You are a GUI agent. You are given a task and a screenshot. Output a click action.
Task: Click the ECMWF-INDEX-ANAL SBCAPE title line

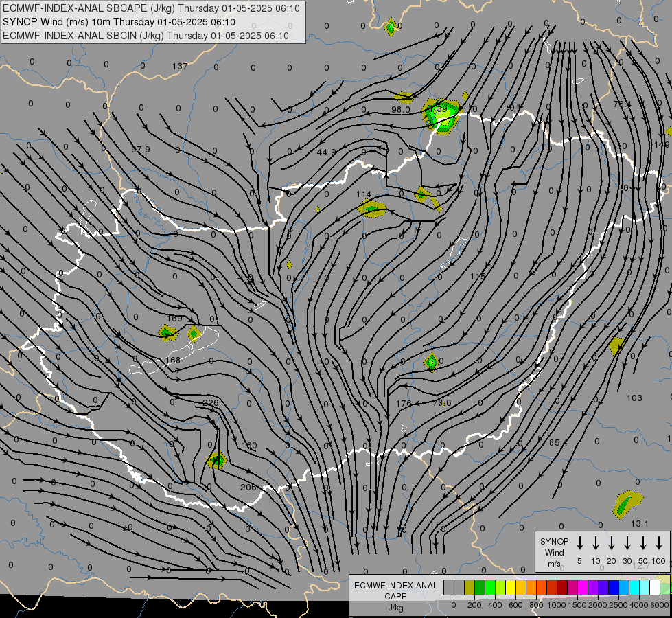(151, 8)
